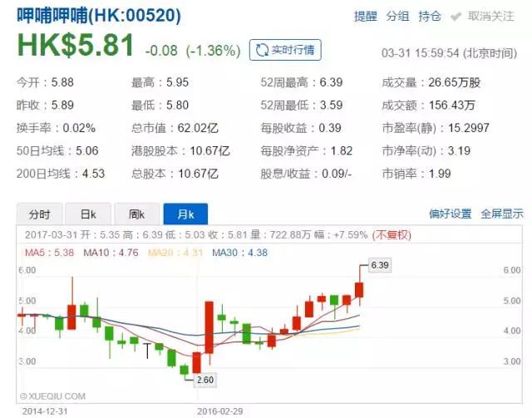532x418 pixels.
Task: Click the change value -0.08 (-1.36%)
Action: (193, 51)
